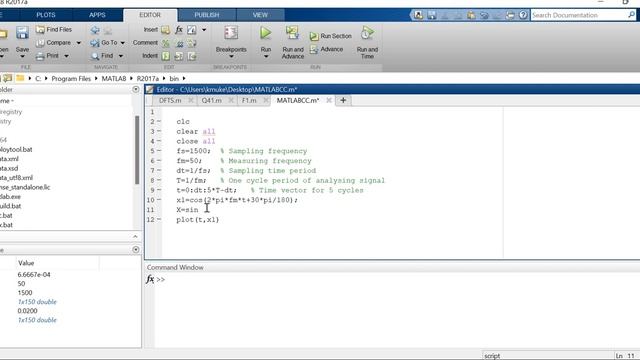Image resolution: width=640 pixels, height=360 pixels.
Task: Open the Print dropdown arrow
Action: pyautogui.click(x=66, y=56)
